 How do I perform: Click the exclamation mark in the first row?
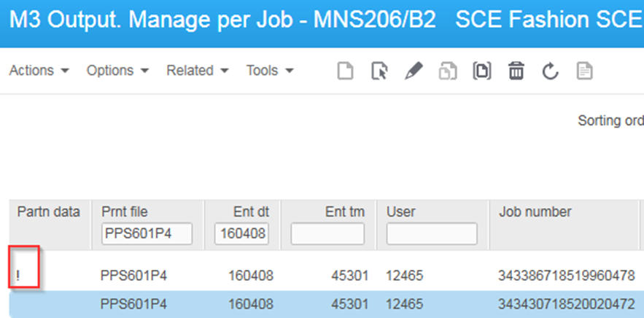tap(18, 275)
